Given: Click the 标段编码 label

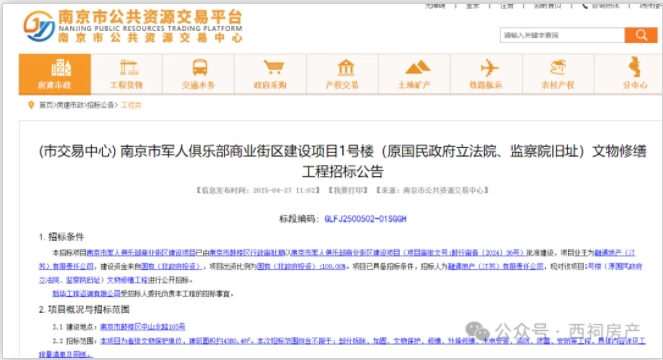Looking at the screenshot, I should 299,219.
